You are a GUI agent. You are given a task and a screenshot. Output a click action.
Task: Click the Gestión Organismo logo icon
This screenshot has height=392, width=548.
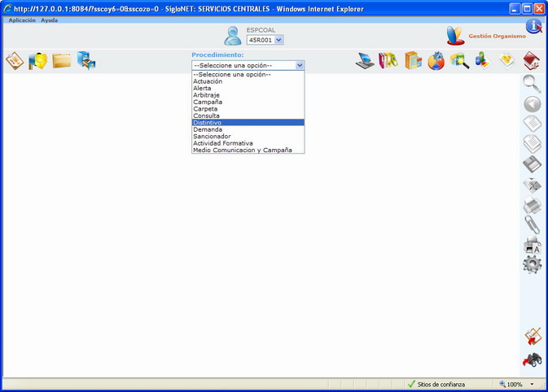455,36
